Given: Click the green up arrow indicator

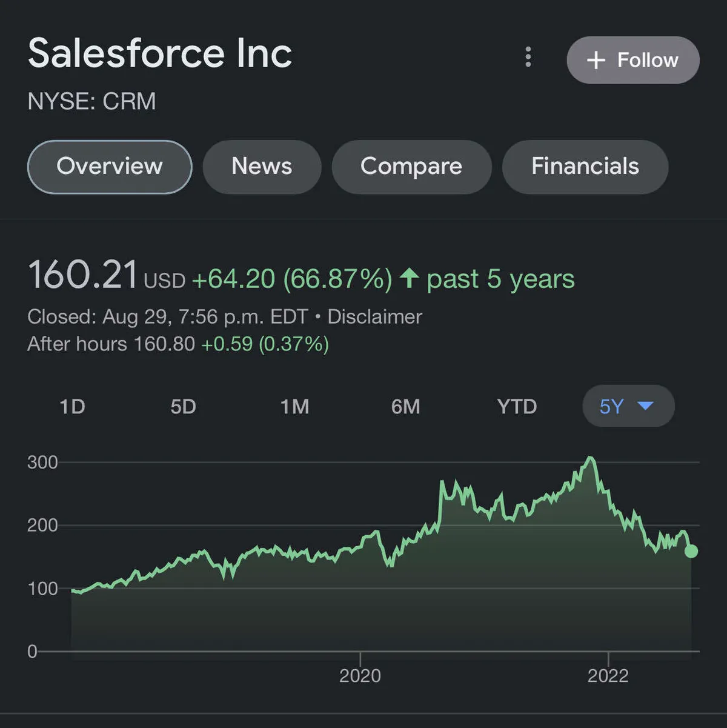Looking at the screenshot, I should (410, 278).
